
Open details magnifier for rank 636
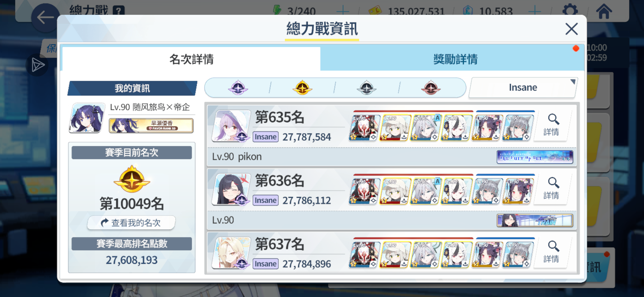click(x=551, y=189)
